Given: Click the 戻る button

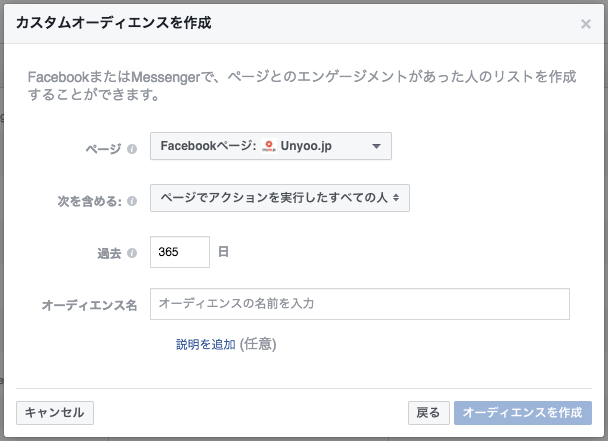Looking at the screenshot, I should pos(428,413).
